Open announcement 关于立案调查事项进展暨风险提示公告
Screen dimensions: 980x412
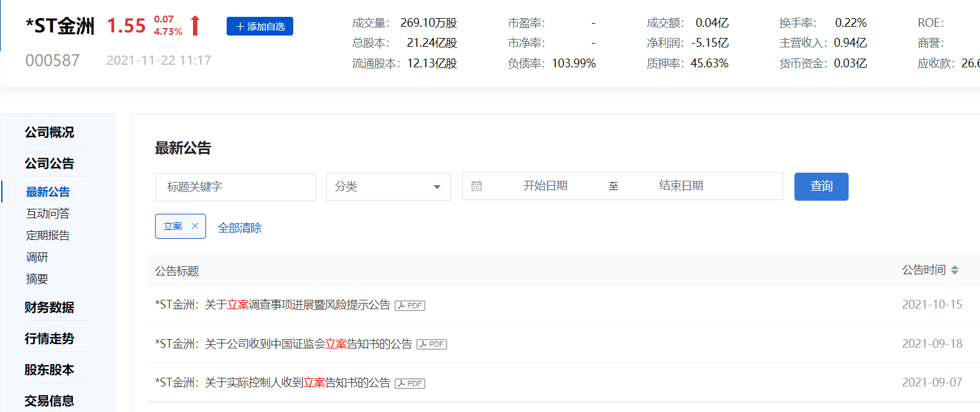click(273, 305)
